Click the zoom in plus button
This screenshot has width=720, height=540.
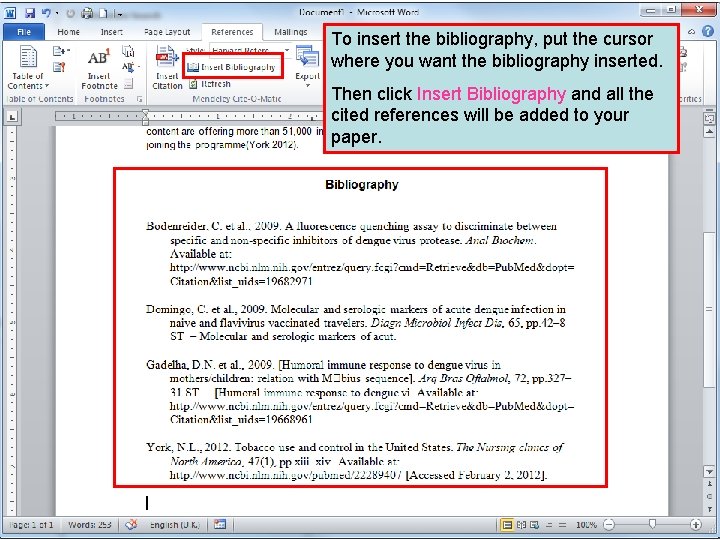coord(696,524)
